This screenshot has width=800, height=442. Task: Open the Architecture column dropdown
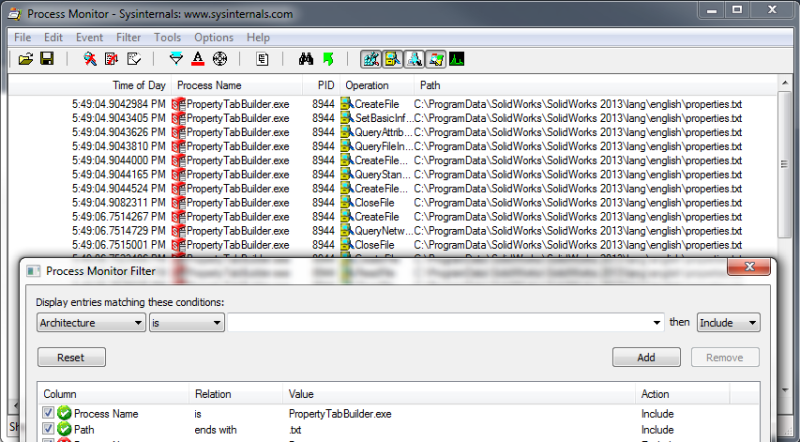pyautogui.click(x=91, y=323)
